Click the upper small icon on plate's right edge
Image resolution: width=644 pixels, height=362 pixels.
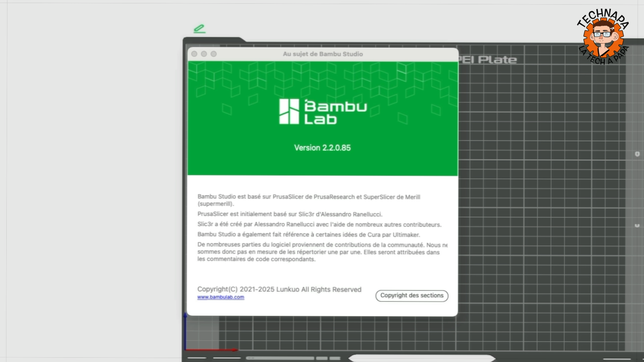(x=637, y=154)
